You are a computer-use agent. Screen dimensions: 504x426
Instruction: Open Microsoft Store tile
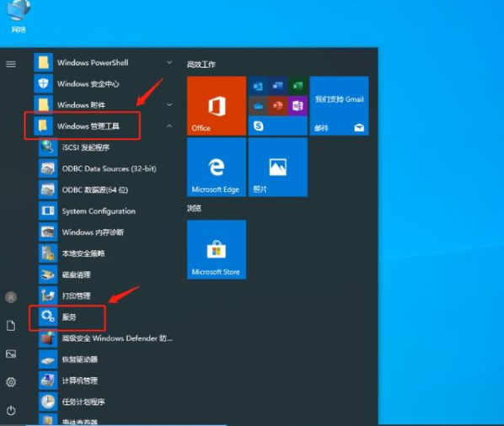pos(217,249)
